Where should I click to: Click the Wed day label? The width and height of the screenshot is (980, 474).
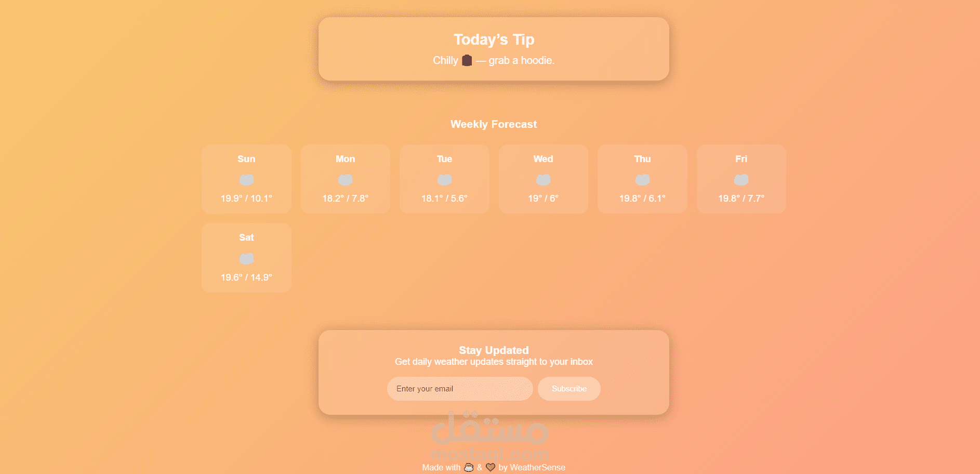tap(543, 159)
